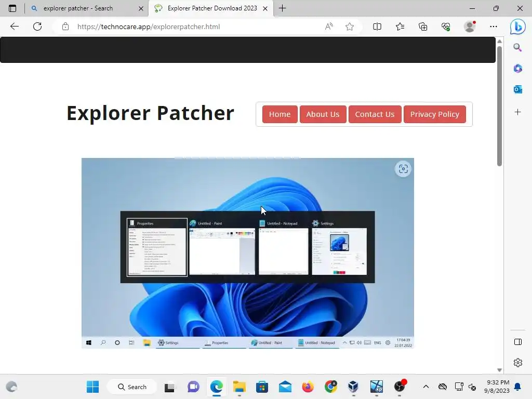This screenshot has width=532, height=399.
Task: Click the Windows 11 desktop screenshot image
Action: pyautogui.click(x=248, y=253)
